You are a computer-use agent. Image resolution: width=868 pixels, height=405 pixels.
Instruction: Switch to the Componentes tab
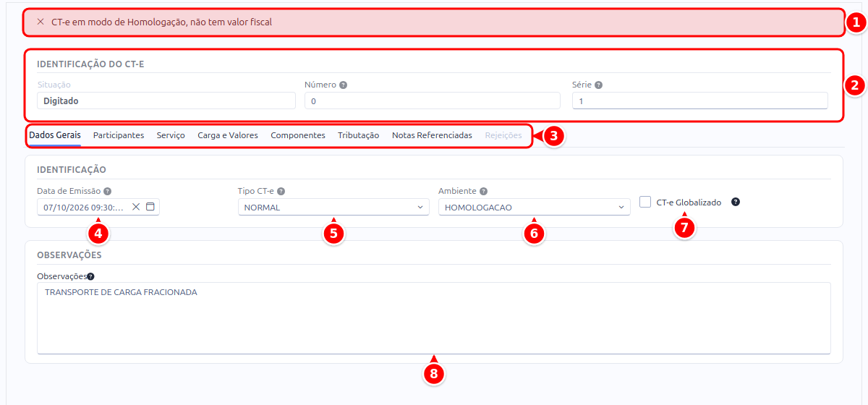point(298,135)
